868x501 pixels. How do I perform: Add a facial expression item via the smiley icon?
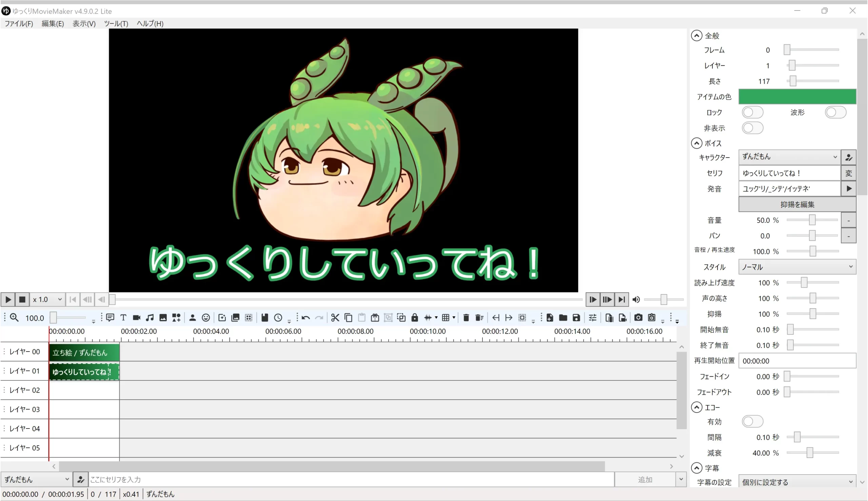(206, 318)
